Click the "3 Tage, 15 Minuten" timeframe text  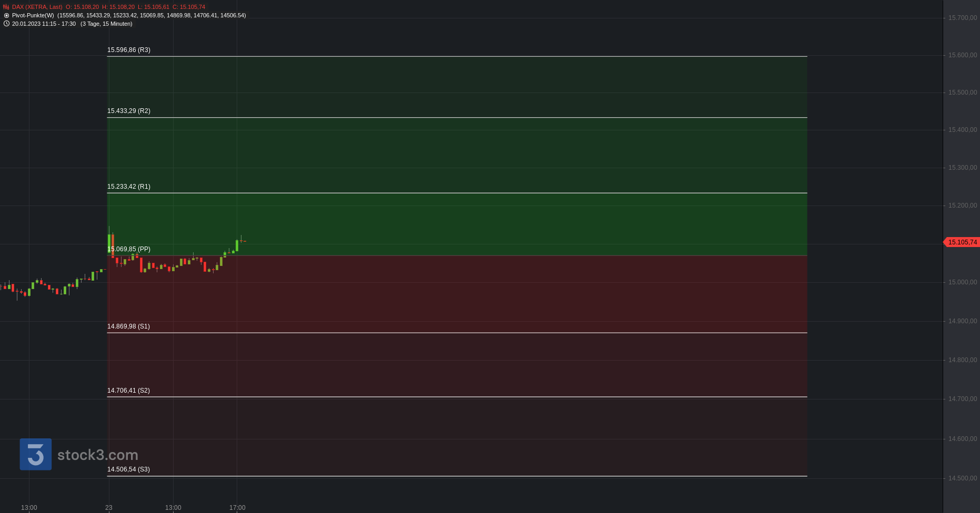[106, 24]
